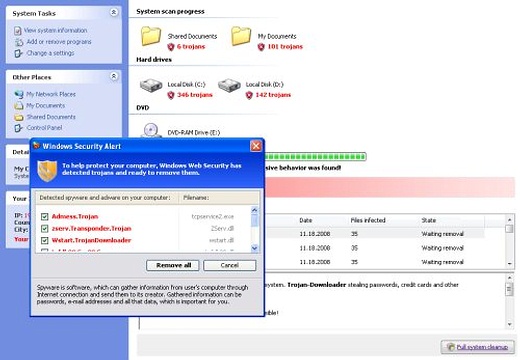
Task: Open My Network Places link
Action: point(51,94)
